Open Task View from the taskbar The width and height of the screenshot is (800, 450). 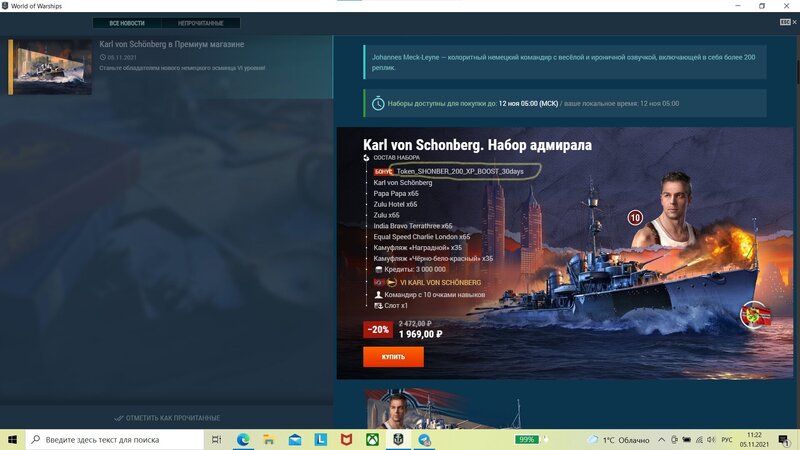[x=216, y=439]
